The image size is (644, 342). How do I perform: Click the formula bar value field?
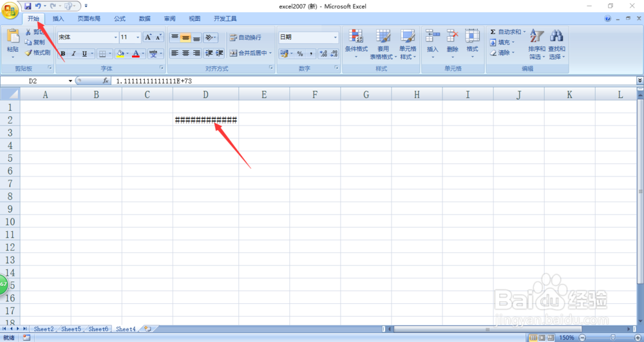[375, 81]
